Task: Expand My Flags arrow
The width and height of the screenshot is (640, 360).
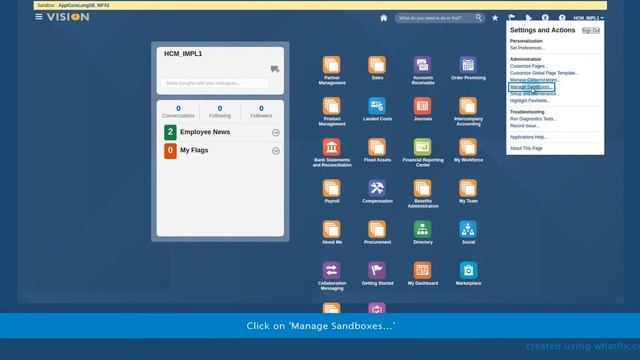Action: coord(276,151)
